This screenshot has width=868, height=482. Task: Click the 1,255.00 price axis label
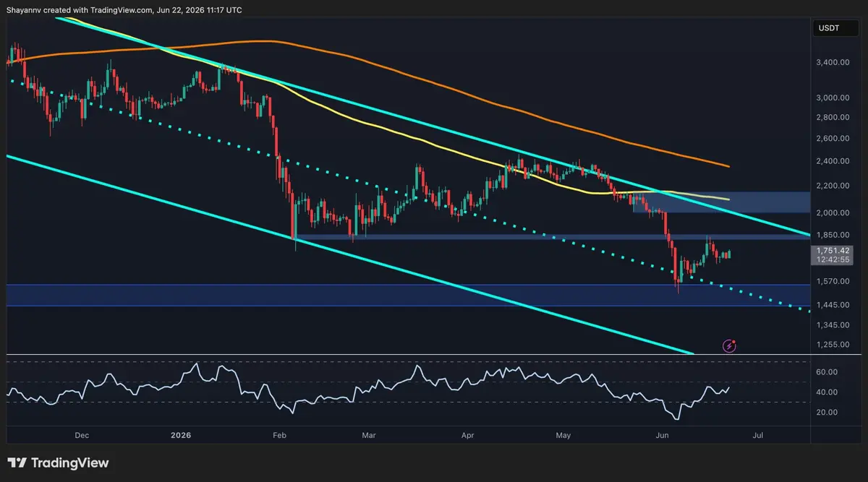[833, 344]
